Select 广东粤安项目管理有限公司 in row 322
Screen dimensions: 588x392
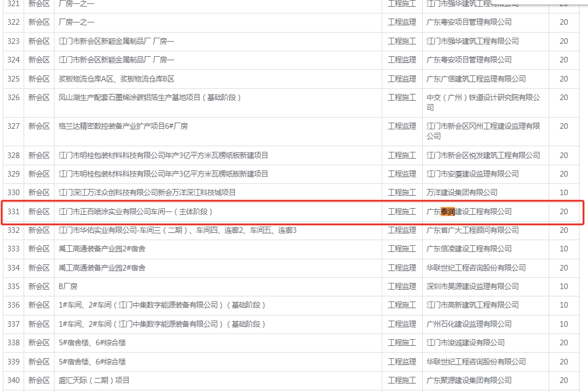click(x=469, y=22)
